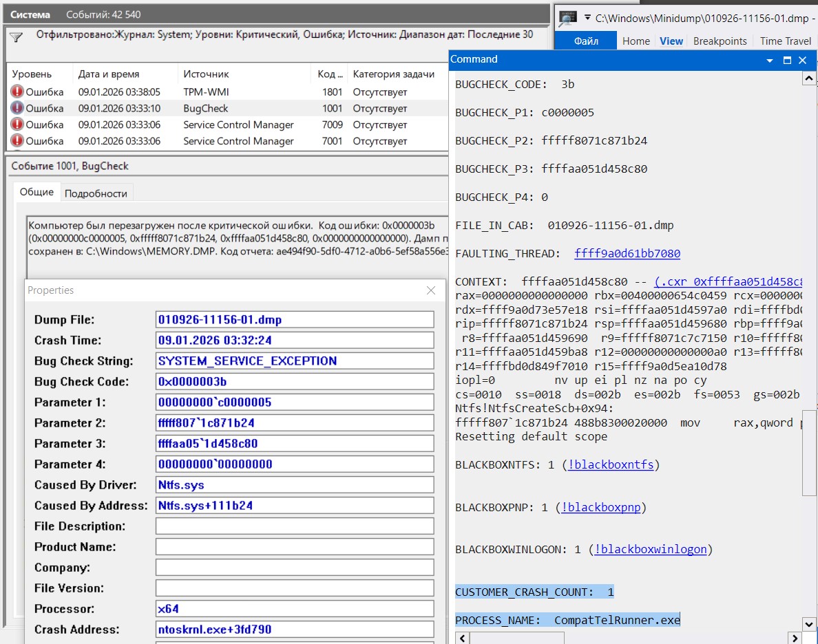Click the Parameter 1 value field
Image resolution: width=818 pixels, height=644 pixels.
click(x=295, y=402)
